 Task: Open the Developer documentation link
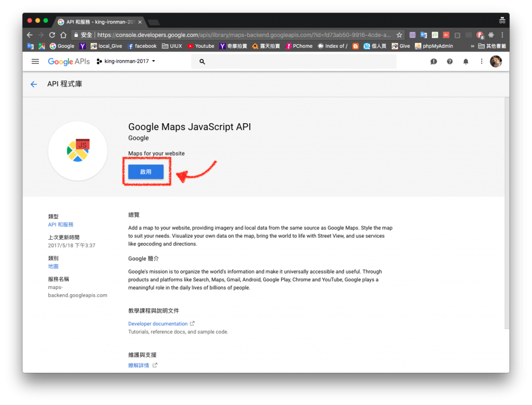coord(158,324)
